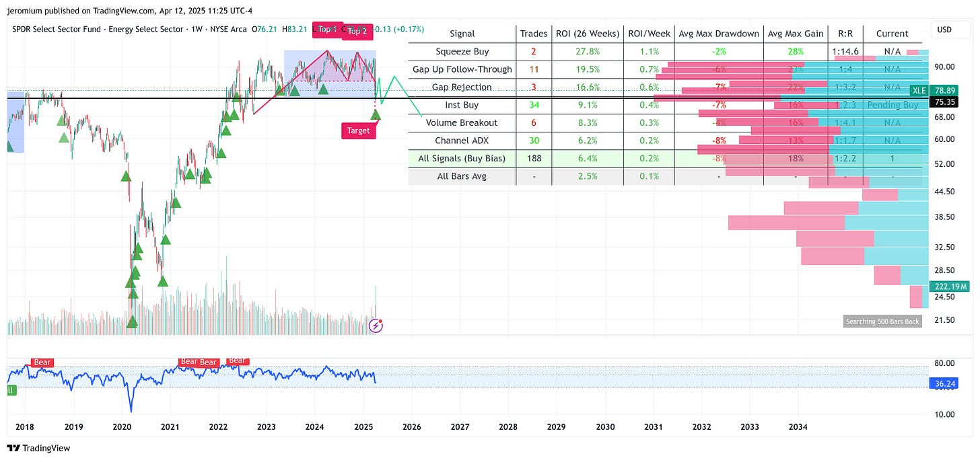Click the 16.6% ROI value
Viewport: 980px width, 460px height.
point(586,87)
